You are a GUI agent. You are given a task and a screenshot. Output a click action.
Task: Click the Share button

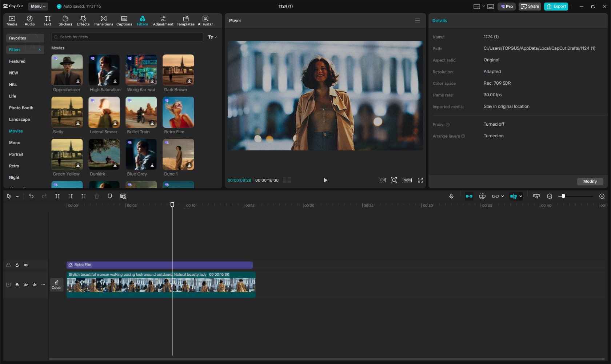pos(530,7)
